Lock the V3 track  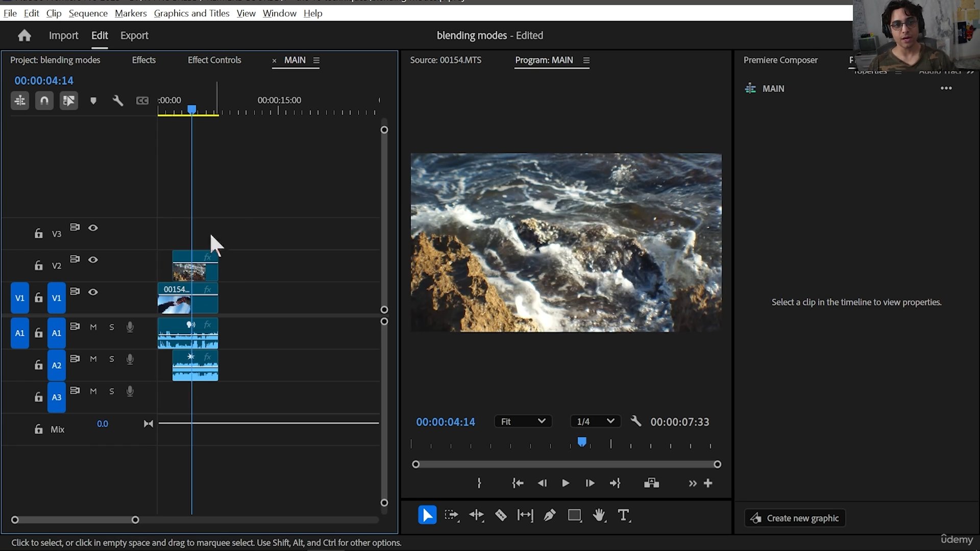(x=38, y=234)
